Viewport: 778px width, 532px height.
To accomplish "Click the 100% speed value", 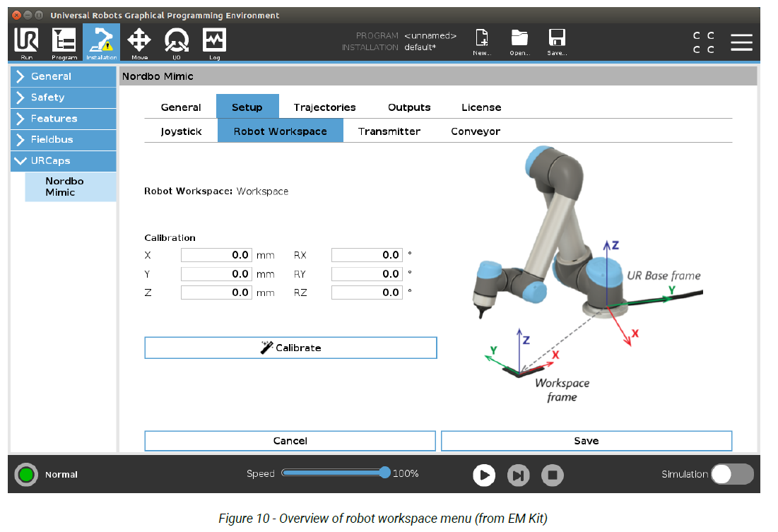I will tap(406, 473).
